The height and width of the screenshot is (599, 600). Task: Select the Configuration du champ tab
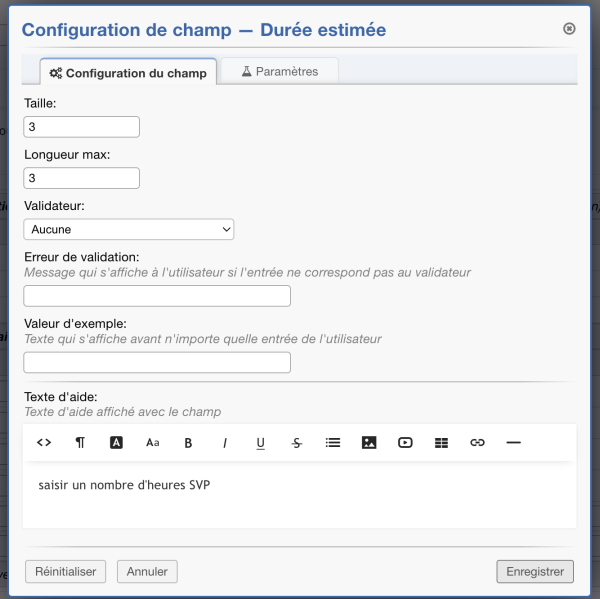[x=128, y=72]
